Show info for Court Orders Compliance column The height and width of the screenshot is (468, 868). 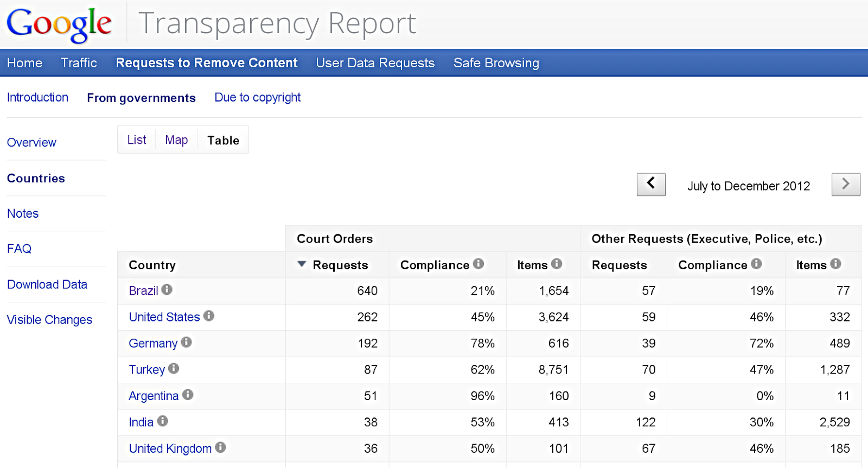pyautogui.click(x=478, y=263)
